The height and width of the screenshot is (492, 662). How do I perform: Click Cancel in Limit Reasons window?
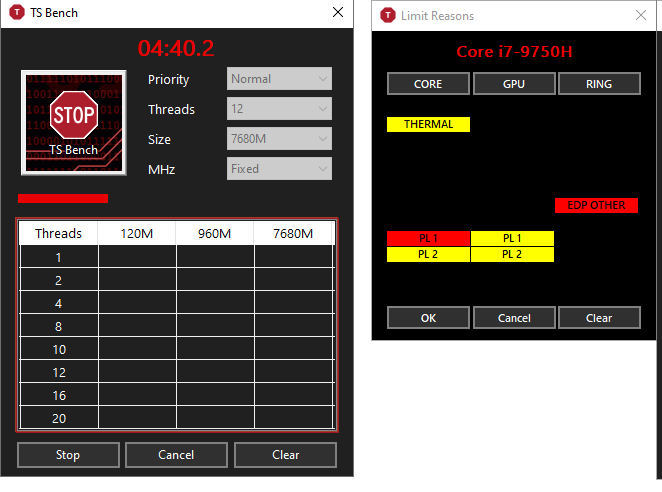[x=514, y=318]
